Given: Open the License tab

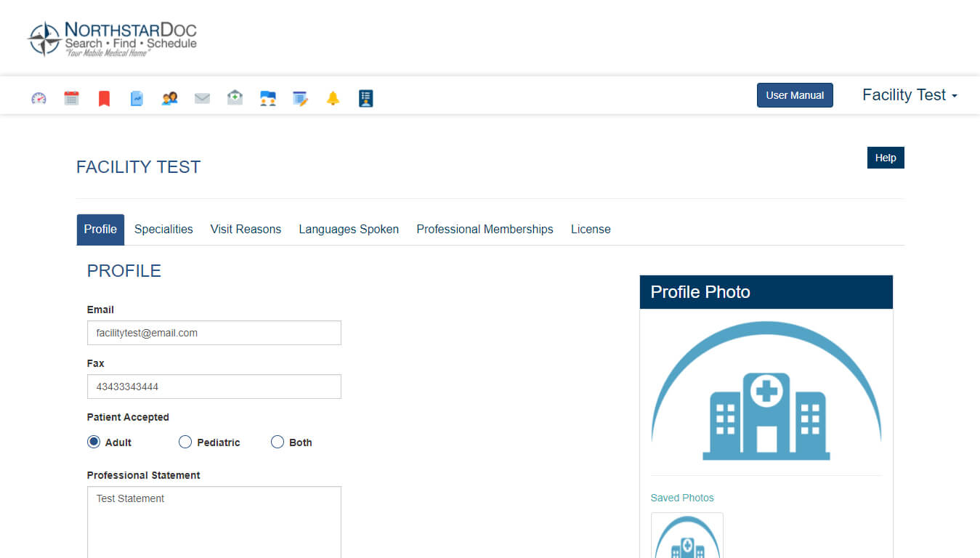Looking at the screenshot, I should (x=591, y=230).
